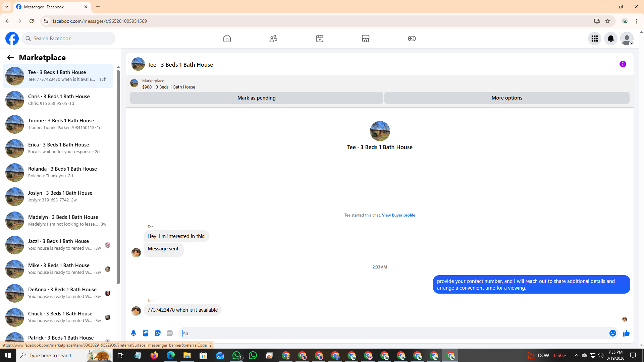Open the View buyer profile link
The height and width of the screenshot is (362, 644).
pyautogui.click(x=398, y=215)
